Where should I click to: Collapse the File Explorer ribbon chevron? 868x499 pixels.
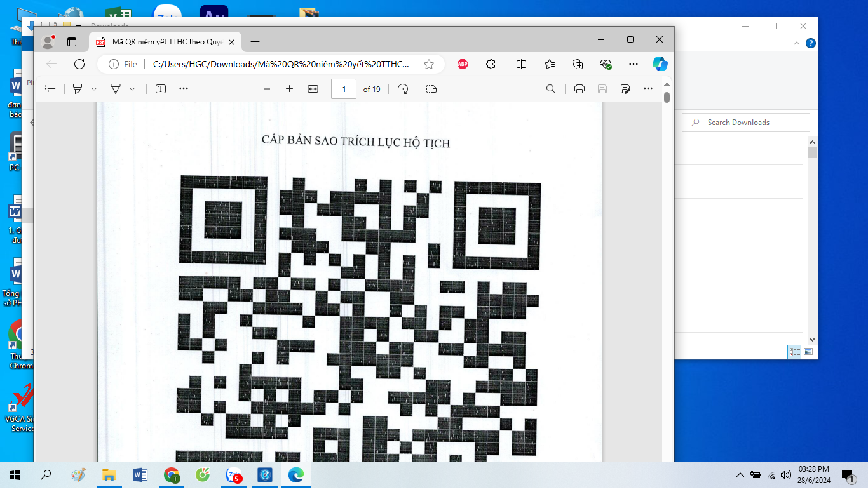[x=797, y=44]
